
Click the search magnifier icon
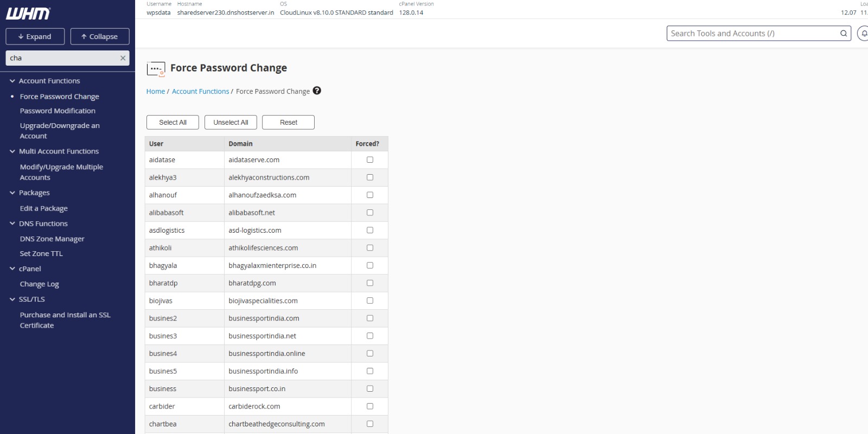(843, 34)
